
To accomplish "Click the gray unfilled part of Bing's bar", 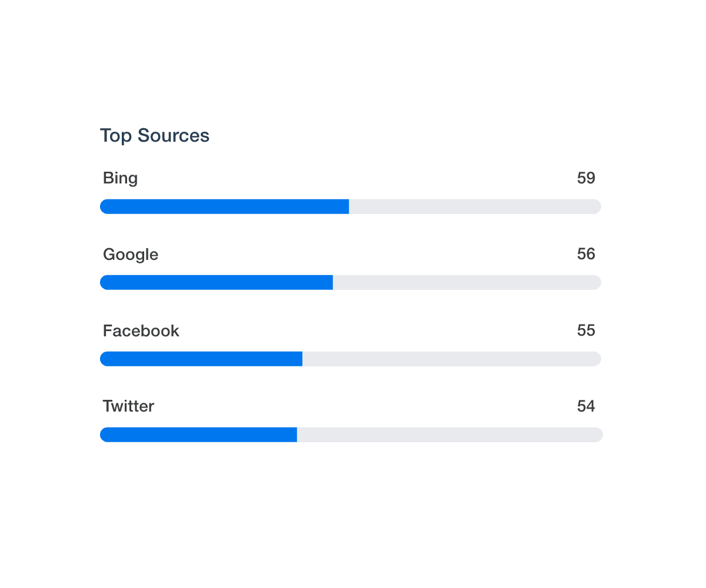I will (475, 206).
